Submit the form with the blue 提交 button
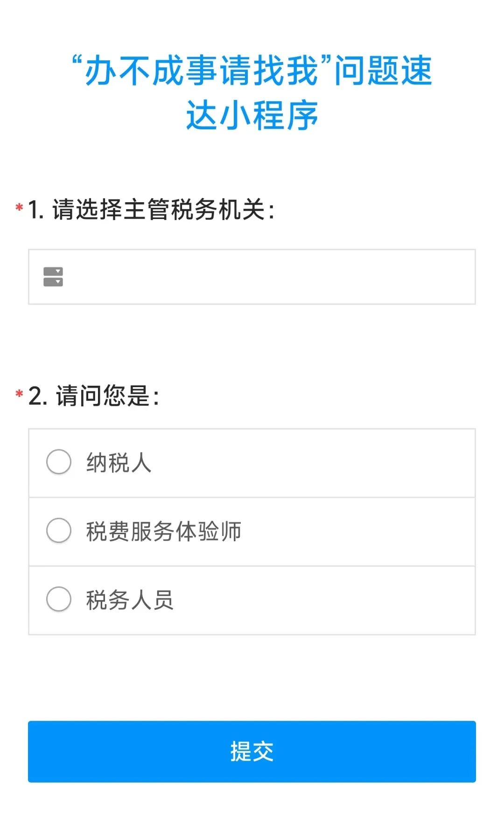This screenshot has width=504, height=820. [252, 751]
